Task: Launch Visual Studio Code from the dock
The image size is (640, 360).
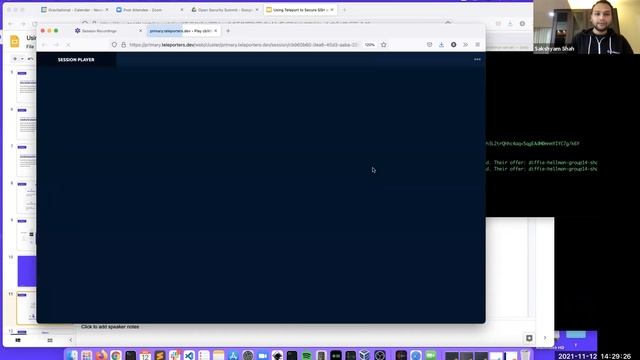Action: pyautogui.click(x=189, y=355)
